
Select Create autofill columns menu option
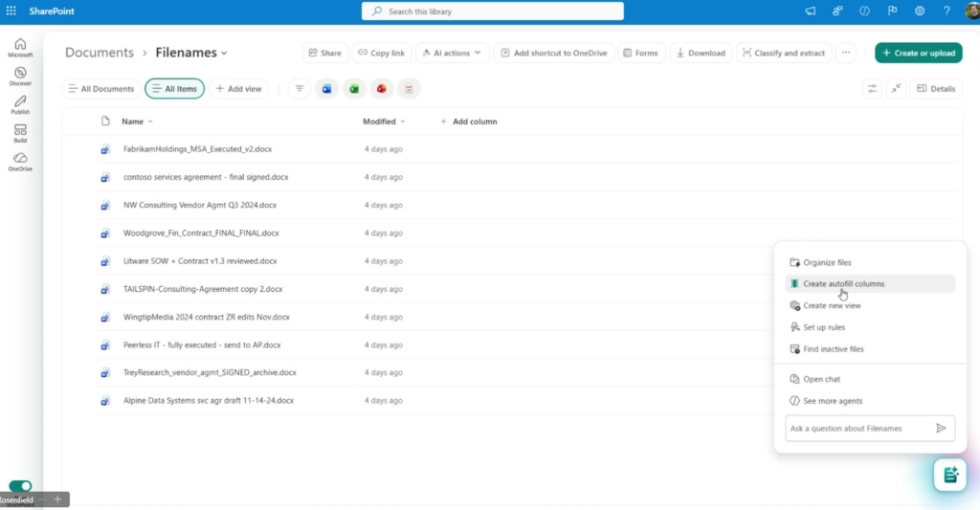click(x=843, y=284)
